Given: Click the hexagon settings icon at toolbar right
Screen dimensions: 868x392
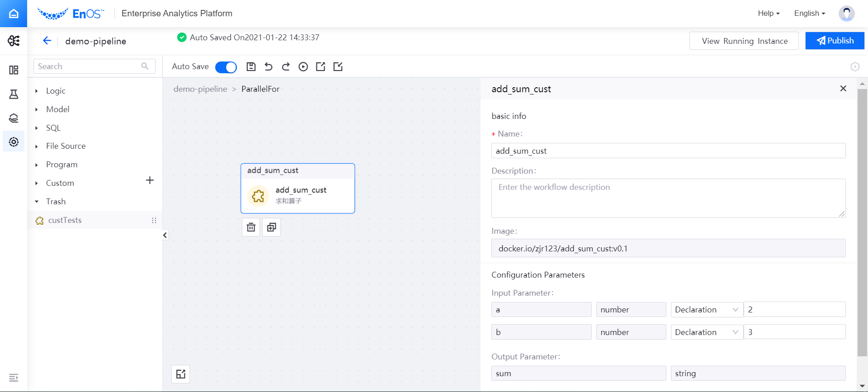Looking at the screenshot, I should point(855,66).
